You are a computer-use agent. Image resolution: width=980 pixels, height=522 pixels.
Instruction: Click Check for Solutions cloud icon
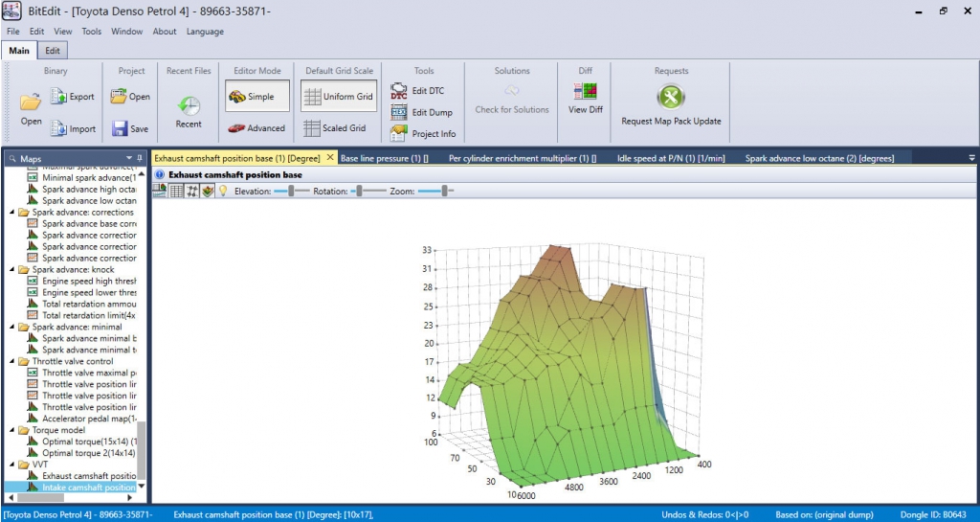pos(512,91)
